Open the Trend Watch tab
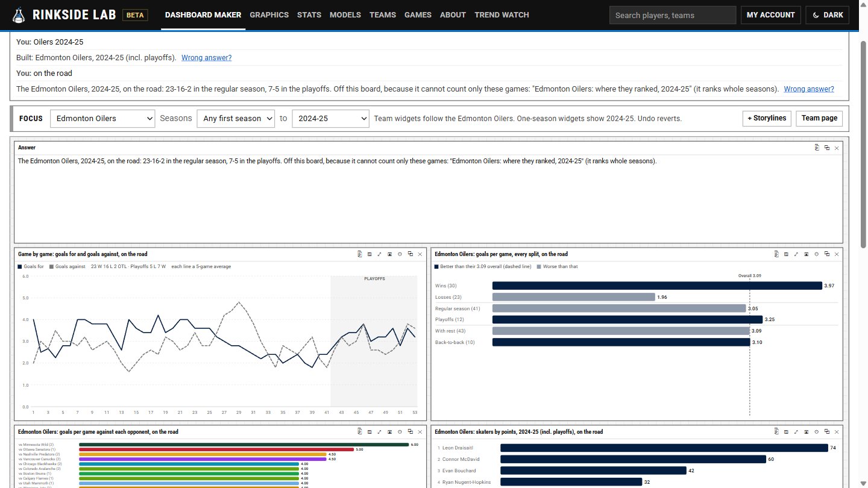The width and height of the screenshot is (868, 488). [x=502, y=15]
